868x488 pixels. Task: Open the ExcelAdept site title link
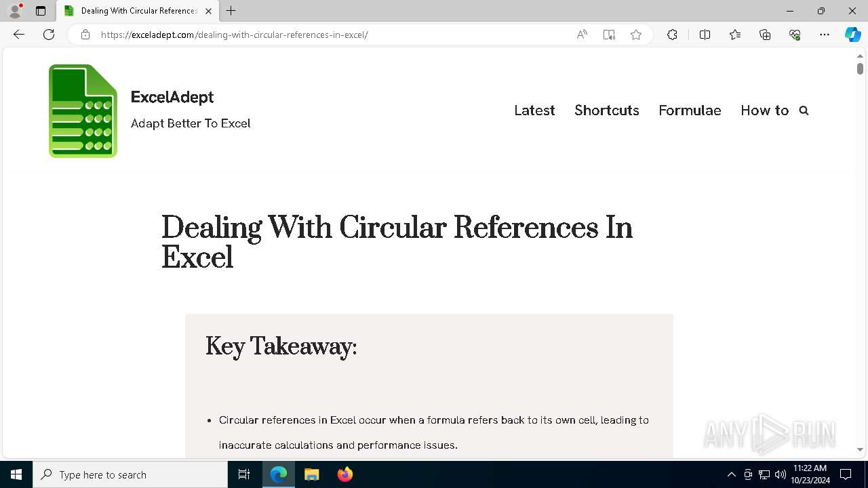172,97
